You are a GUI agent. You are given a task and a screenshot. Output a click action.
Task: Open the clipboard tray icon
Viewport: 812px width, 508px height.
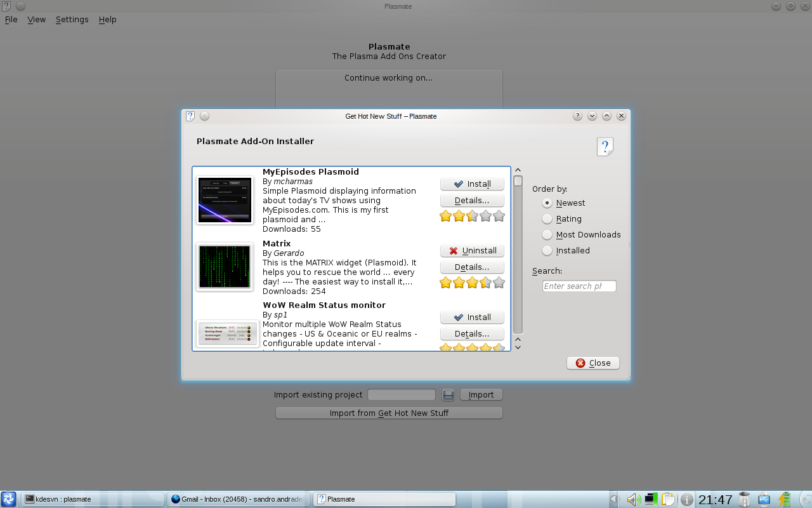coord(667,500)
